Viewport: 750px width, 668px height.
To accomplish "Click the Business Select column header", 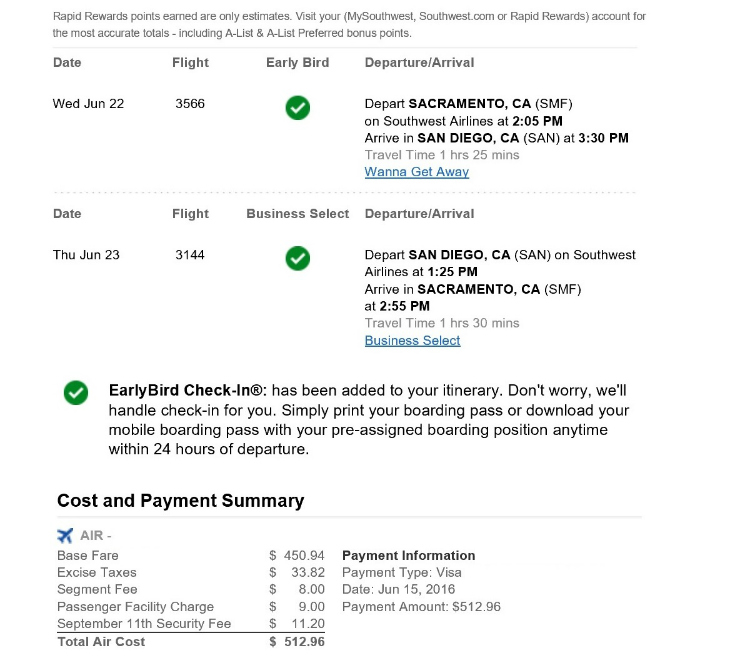I will (x=297, y=214).
